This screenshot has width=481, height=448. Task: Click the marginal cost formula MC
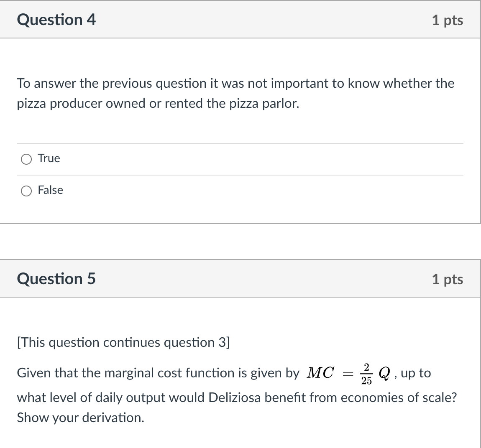(x=320, y=372)
